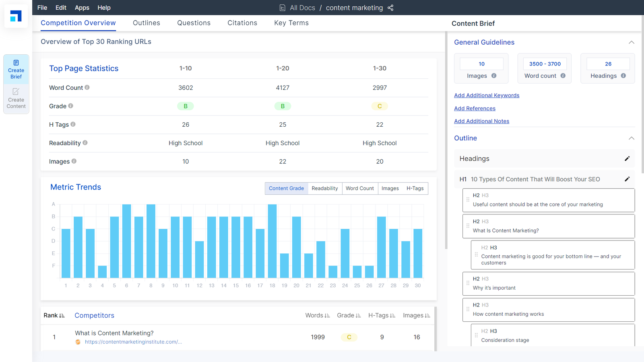Click the pencil icon on H1 title
Image resolution: width=644 pixels, height=362 pixels.
coord(627,179)
